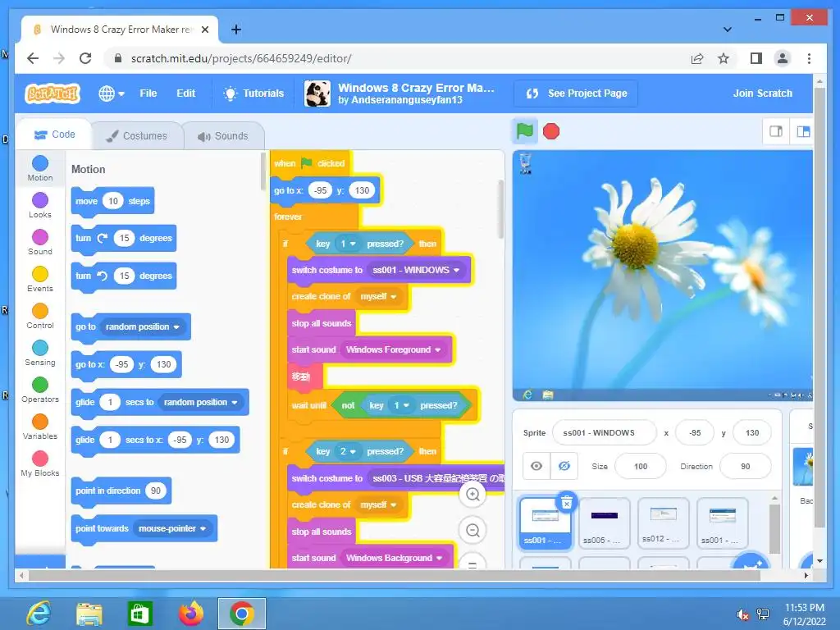Edit the Sprite name field
Image resolution: width=840 pixels, height=630 pixels.
604,433
